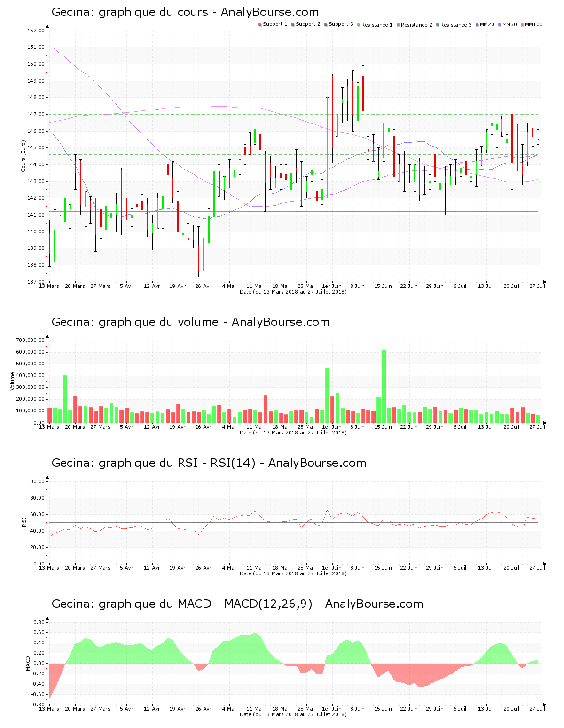The image size is (564, 728).
Task: Click '11 Mai' on RSI chart date axis
Action: coord(255,568)
